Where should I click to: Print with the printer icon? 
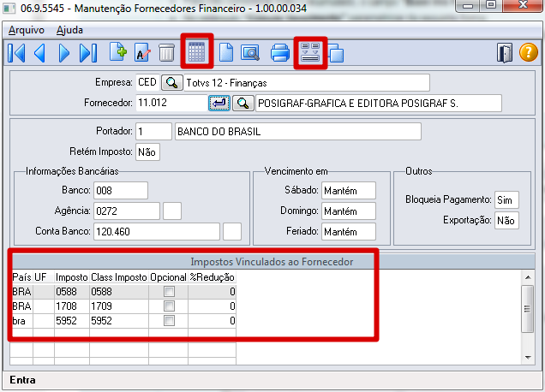280,53
